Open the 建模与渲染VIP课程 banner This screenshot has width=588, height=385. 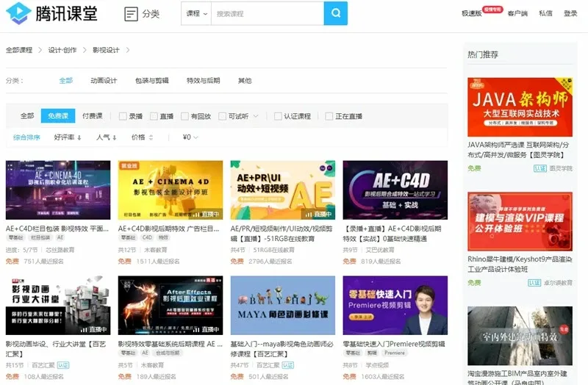point(520,222)
